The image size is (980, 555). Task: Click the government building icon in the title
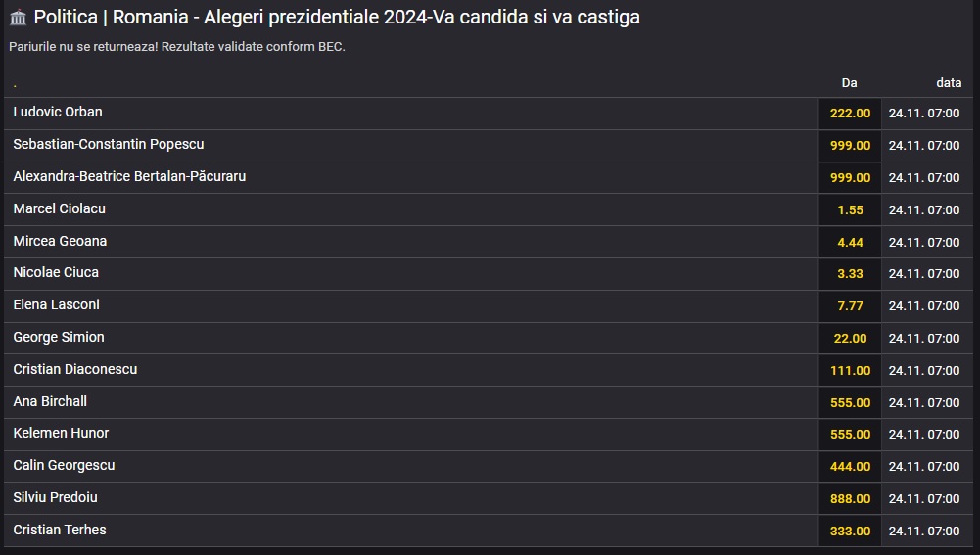point(19,18)
